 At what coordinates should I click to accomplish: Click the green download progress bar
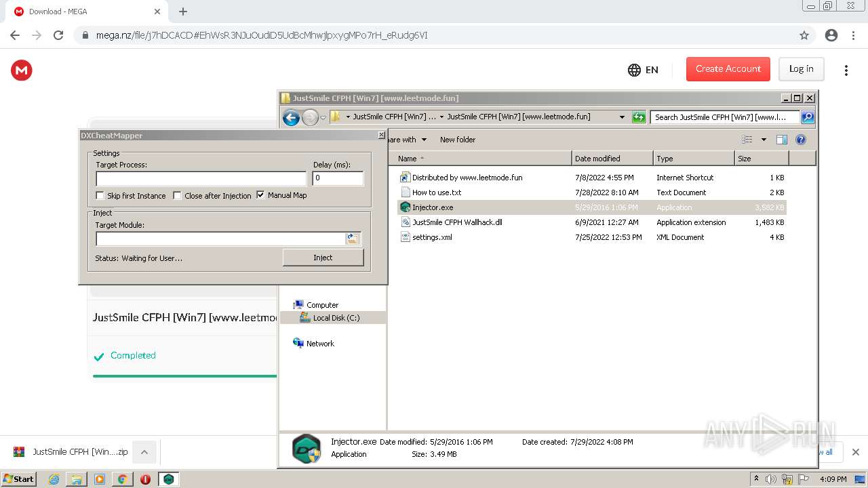tap(184, 375)
